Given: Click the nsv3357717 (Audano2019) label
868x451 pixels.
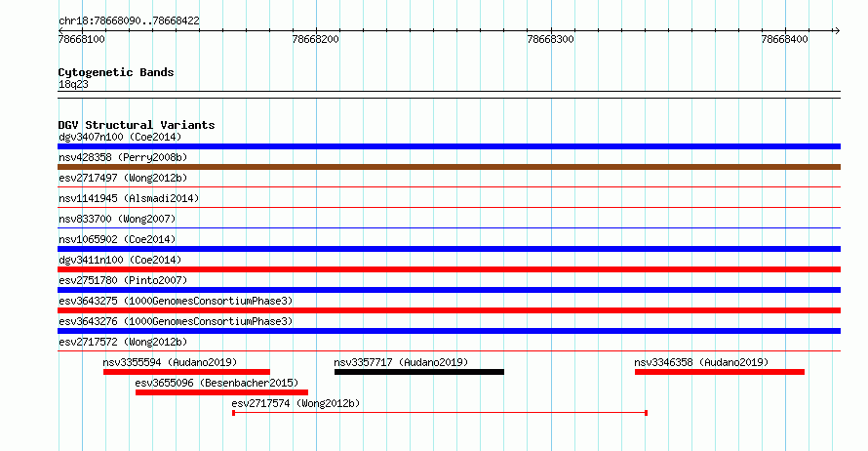Looking at the screenshot, I should 401,362.
